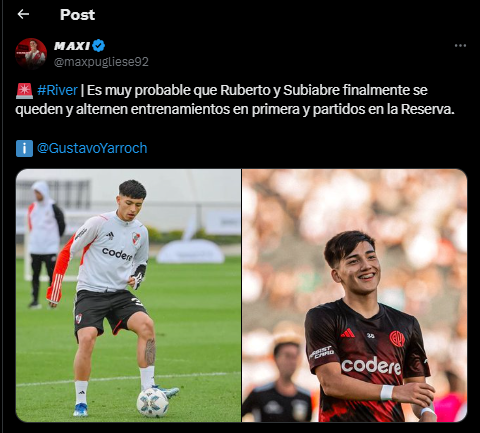
Task: Open the left training photo with the ball
Action: (128, 295)
